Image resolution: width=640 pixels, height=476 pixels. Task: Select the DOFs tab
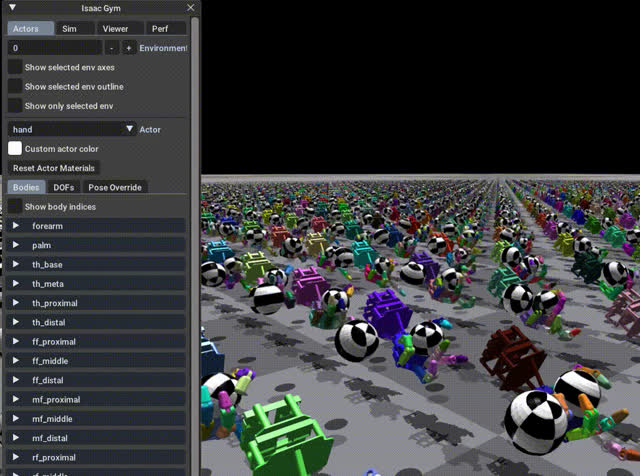(x=64, y=187)
